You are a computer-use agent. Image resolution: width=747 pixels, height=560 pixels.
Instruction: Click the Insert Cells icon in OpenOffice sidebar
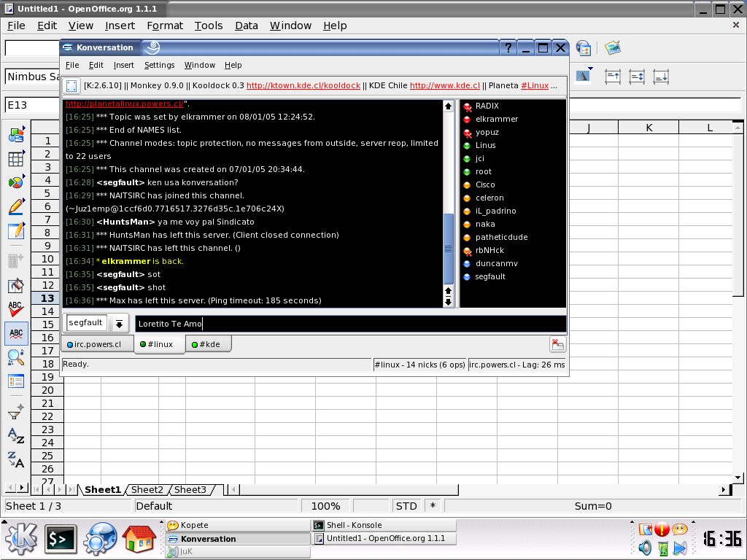16,135
